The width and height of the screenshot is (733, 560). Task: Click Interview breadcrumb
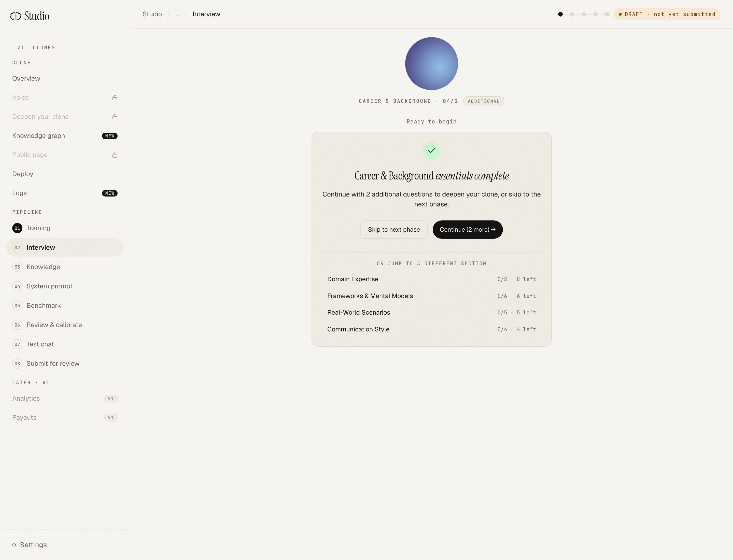[x=206, y=14]
